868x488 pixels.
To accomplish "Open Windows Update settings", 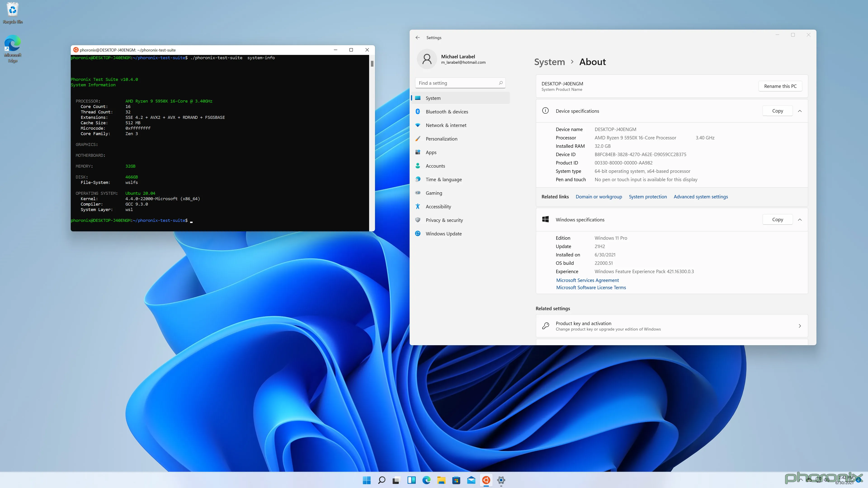I will point(460,234).
